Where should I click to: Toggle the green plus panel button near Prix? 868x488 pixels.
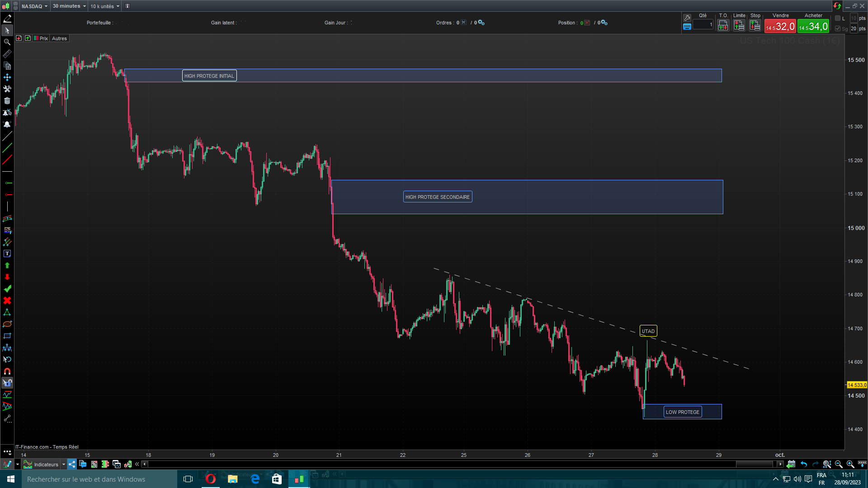tap(28, 38)
